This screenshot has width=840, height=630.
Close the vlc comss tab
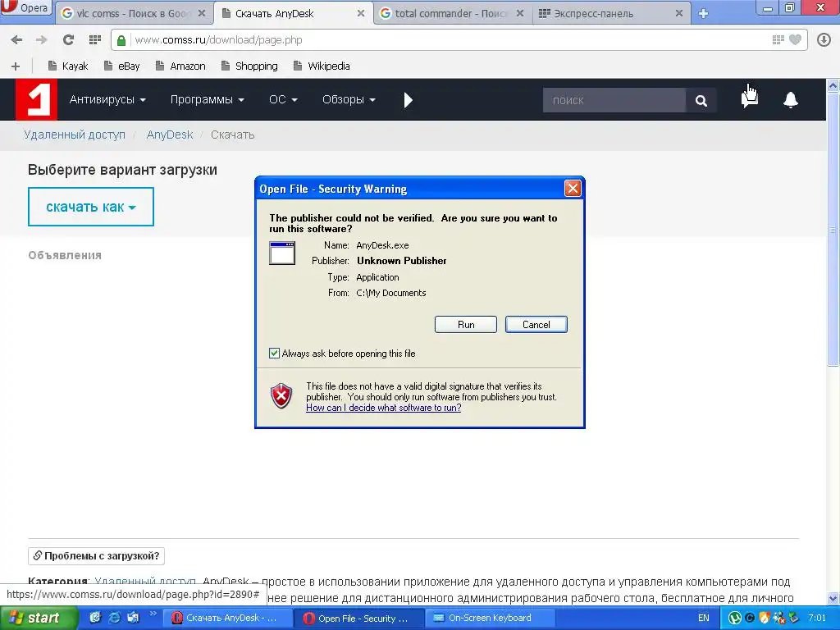(x=202, y=13)
